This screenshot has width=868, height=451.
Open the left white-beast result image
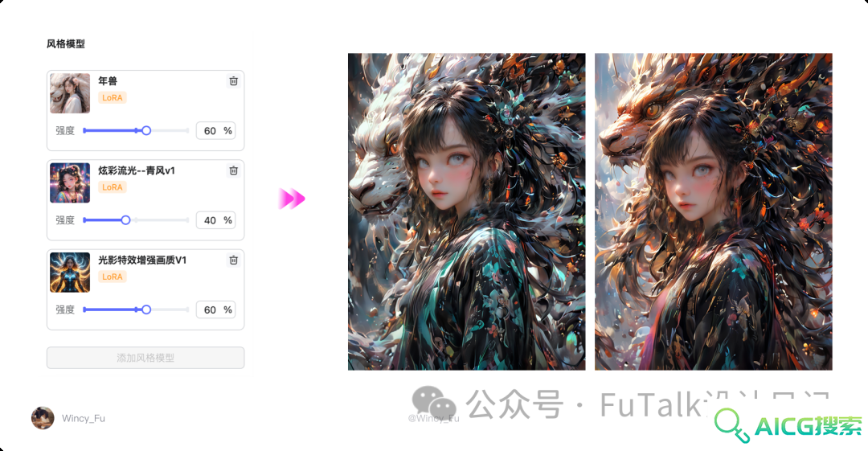point(467,211)
